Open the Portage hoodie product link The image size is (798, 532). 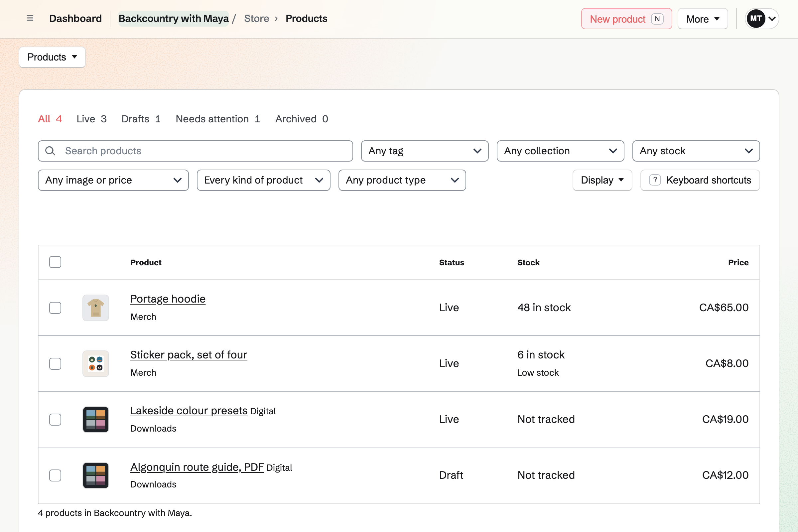(168, 299)
